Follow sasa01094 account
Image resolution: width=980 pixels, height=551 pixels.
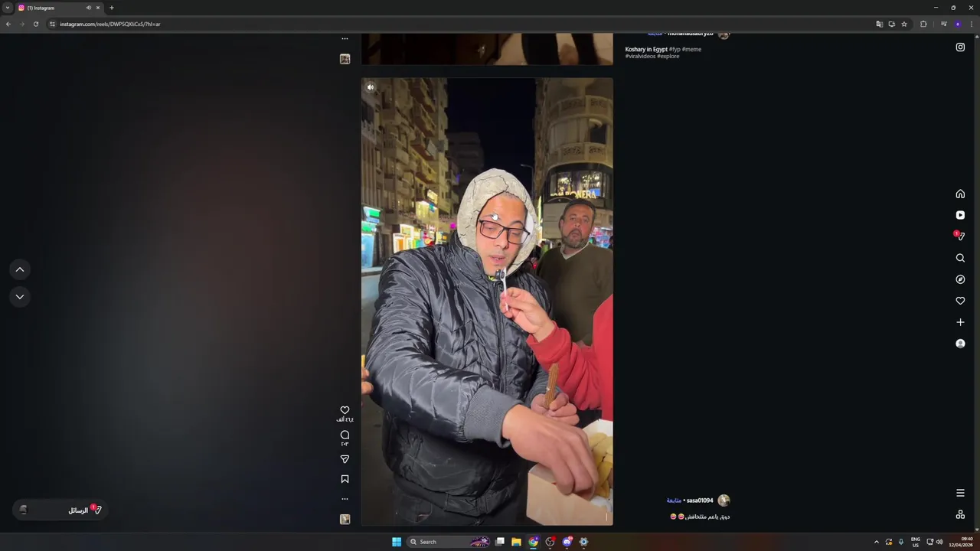(674, 500)
